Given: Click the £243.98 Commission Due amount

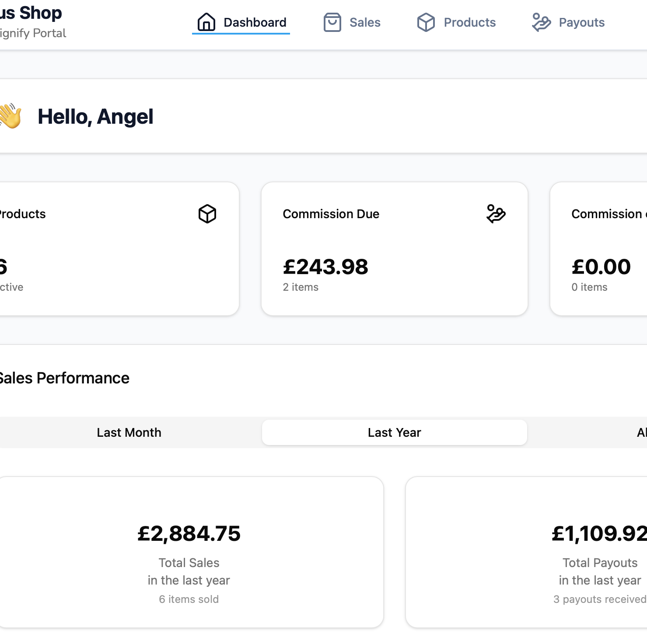Looking at the screenshot, I should (325, 267).
